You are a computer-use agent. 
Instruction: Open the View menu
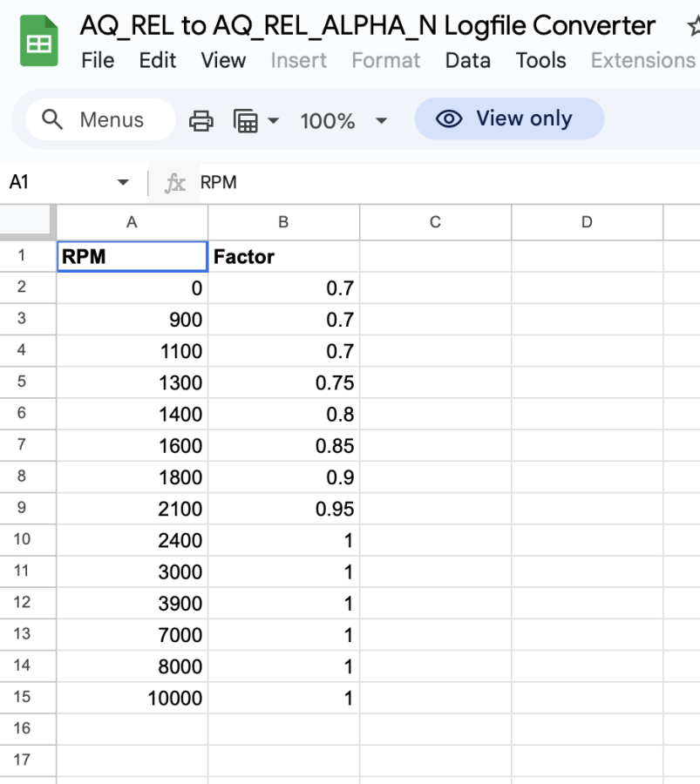[x=223, y=60]
